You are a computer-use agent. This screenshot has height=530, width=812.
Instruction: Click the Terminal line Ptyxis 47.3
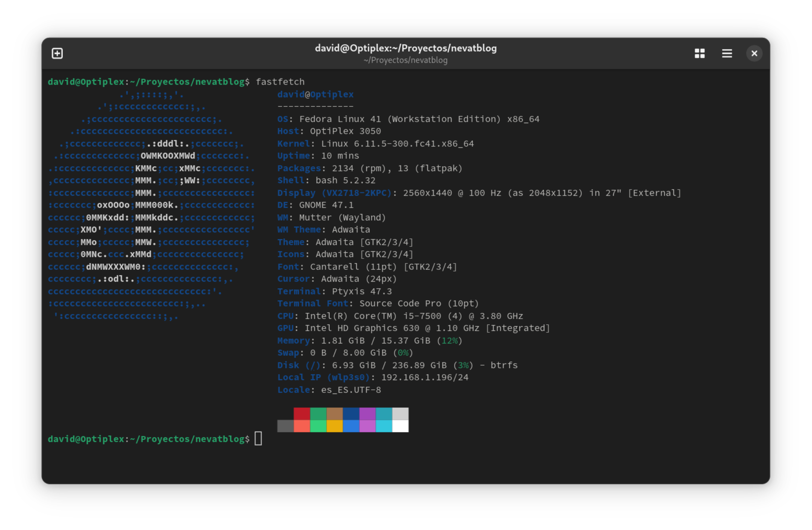pyautogui.click(x=335, y=291)
